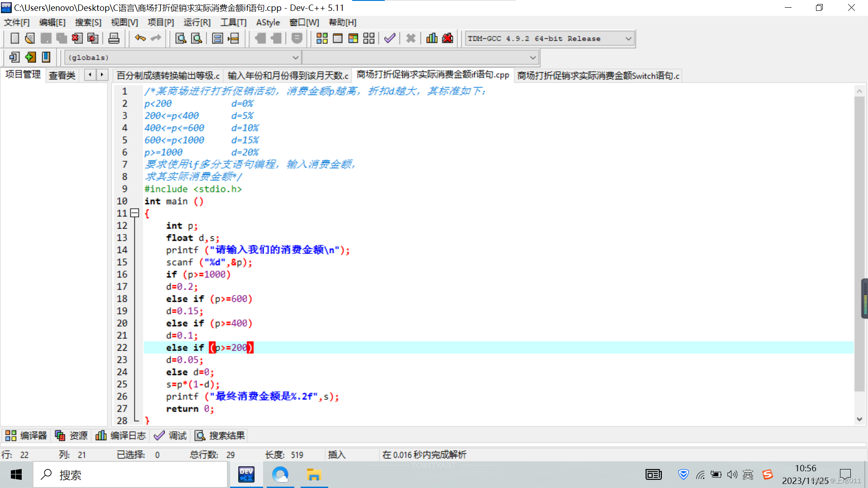Click the Print toolbar icon
This screenshot has height=488, width=868.
(x=114, y=38)
